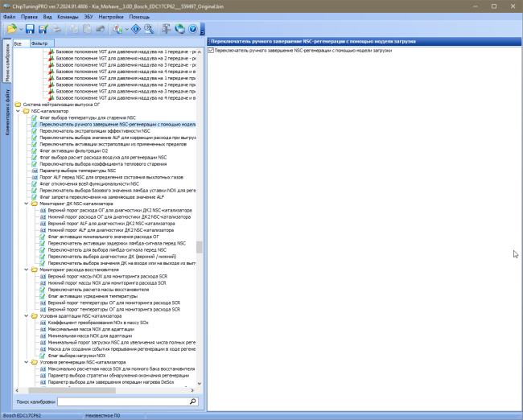
Task: Collapse Мониторинг расхода восстановителя folder
Action: pos(27,270)
